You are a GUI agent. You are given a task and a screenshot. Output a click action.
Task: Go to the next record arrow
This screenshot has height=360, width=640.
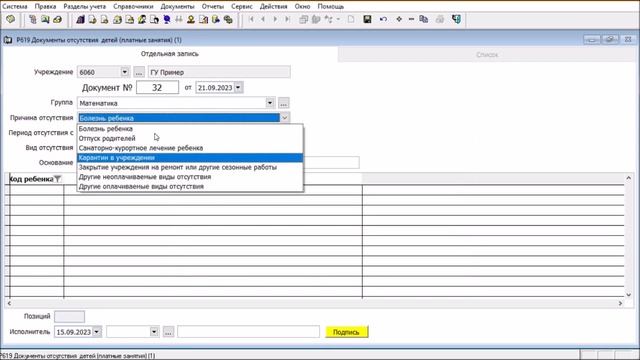tap(275, 19)
